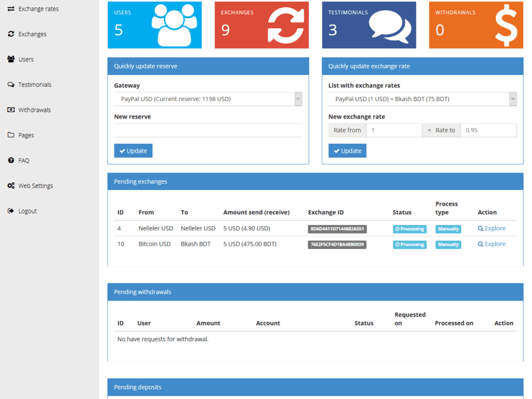532x399 pixels.
Task: Click the speech bubbles icon on Testimonials tile
Action: point(390,27)
